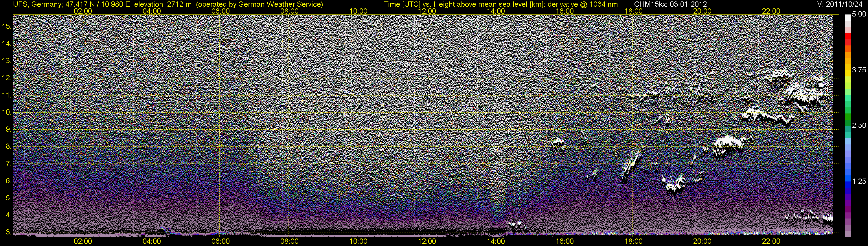
Task: Click '16:00' on the bottom time axis
Action: coord(565,241)
